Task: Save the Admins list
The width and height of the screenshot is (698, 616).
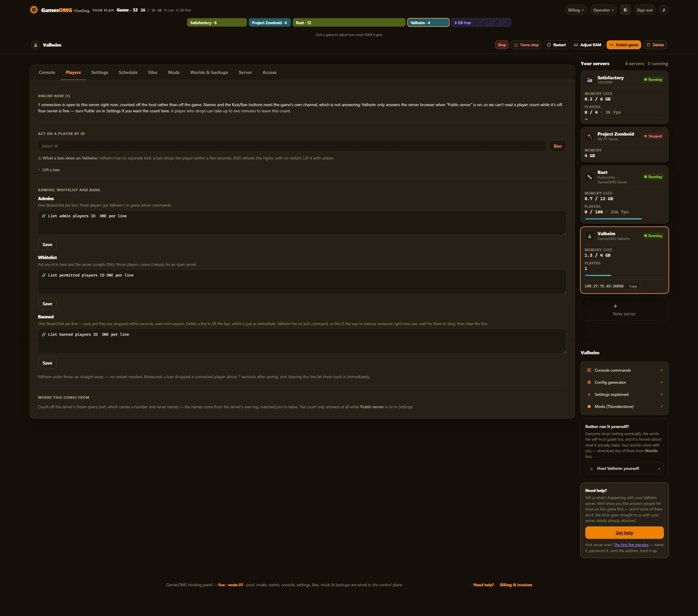Action: pos(47,244)
